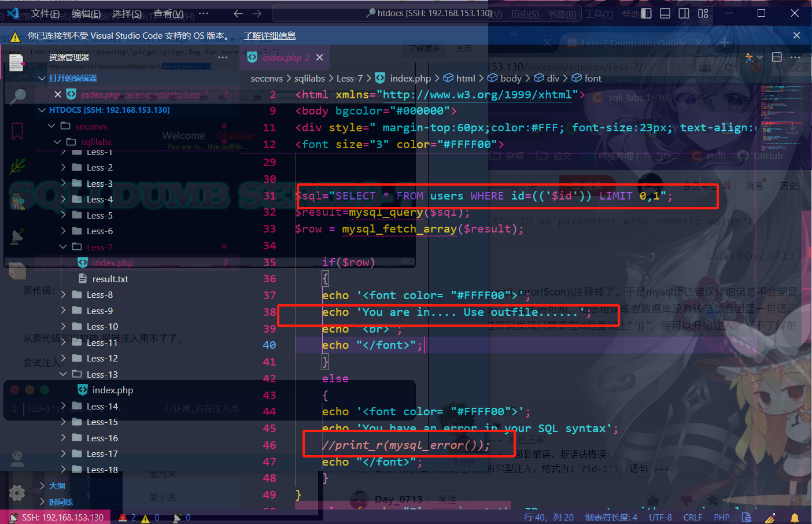Collapse the secenvs folder
The image size is (812, 524).
pyautogui.click(x=52, y=126)
